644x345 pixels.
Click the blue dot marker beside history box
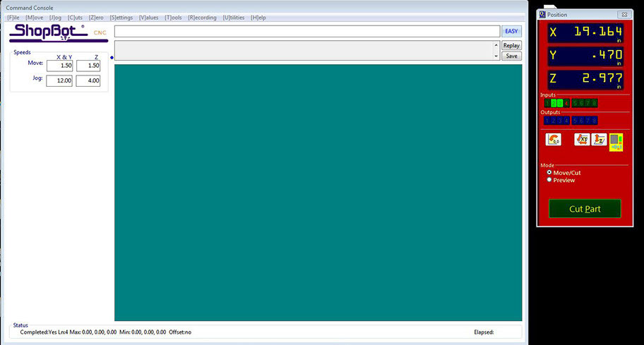[x=112, y=57]
